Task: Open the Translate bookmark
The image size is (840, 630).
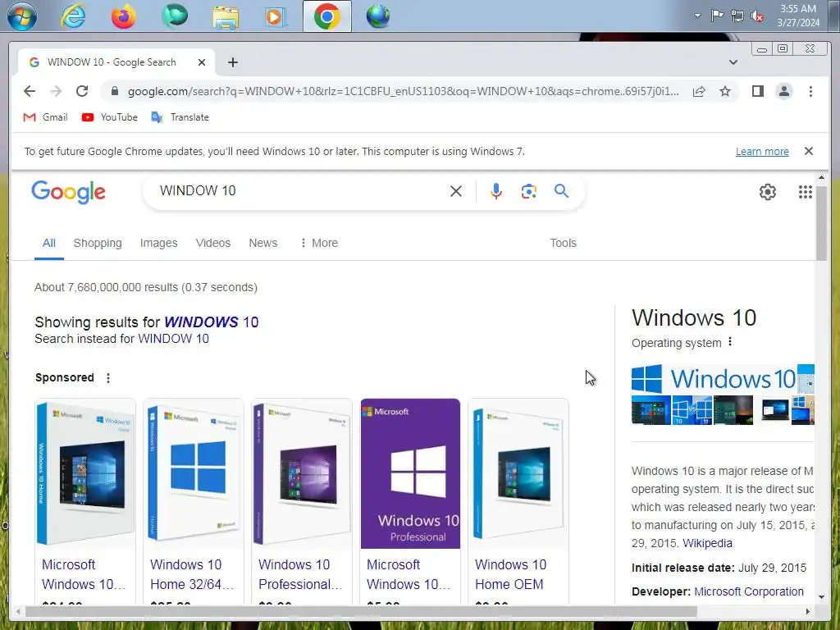Action: point(180,117)
